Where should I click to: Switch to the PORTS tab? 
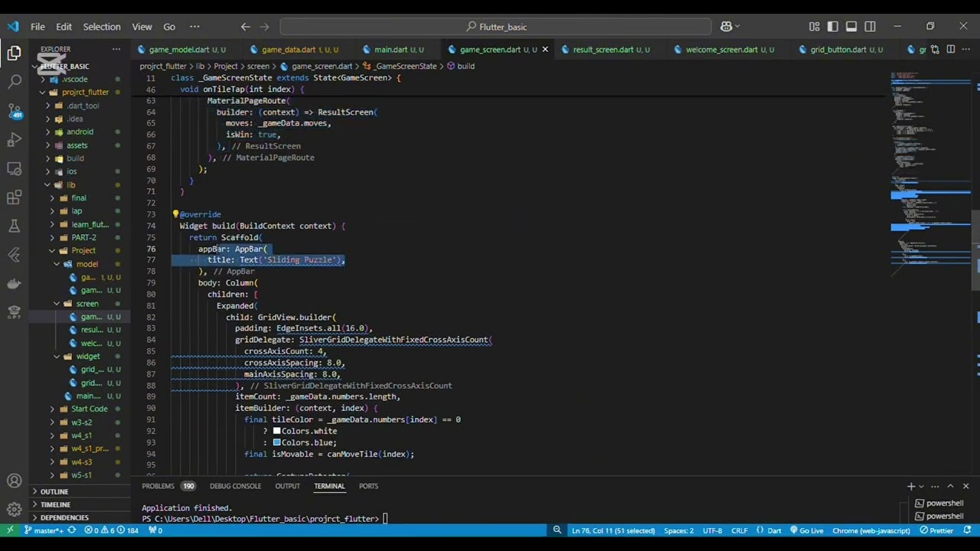(368, 486)
